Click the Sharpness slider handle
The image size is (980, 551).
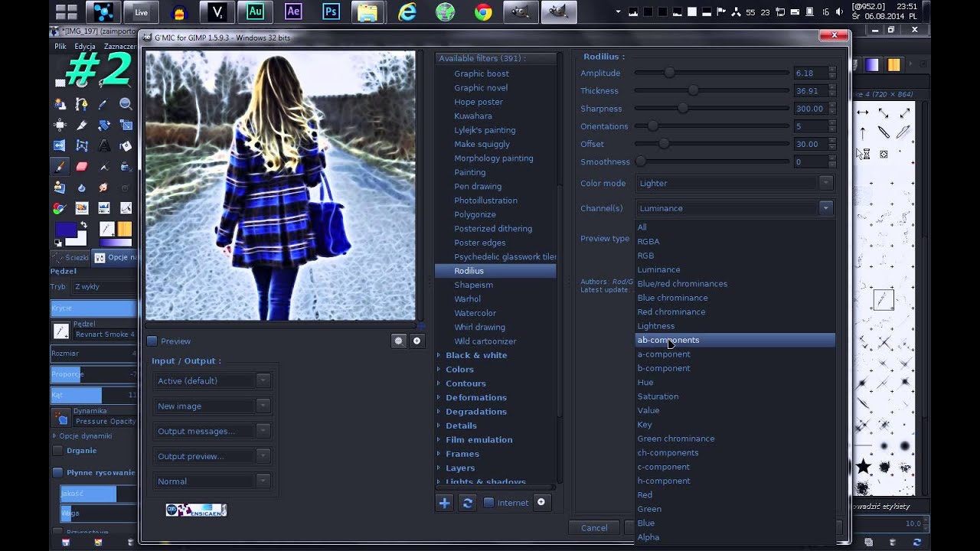pos(683,109)
